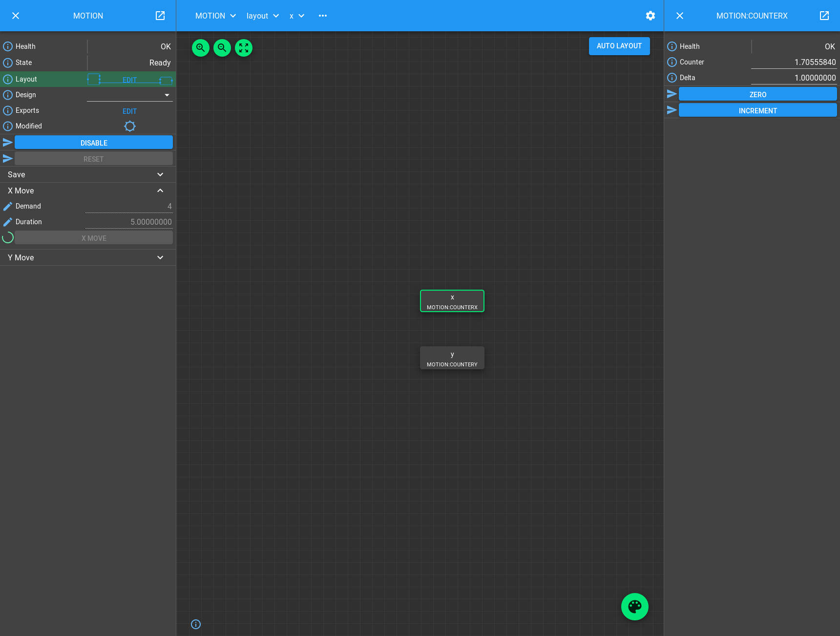Click the zoom in magnifier icon
The width and height of the screenshot is (840, 636).
[201, 48]
